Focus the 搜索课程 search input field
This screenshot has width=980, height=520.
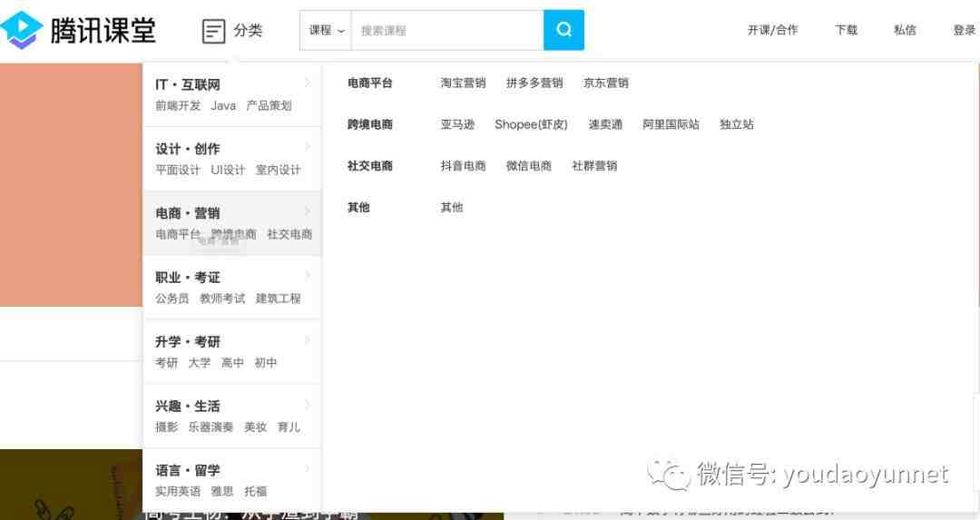click(x=447, y=30)
